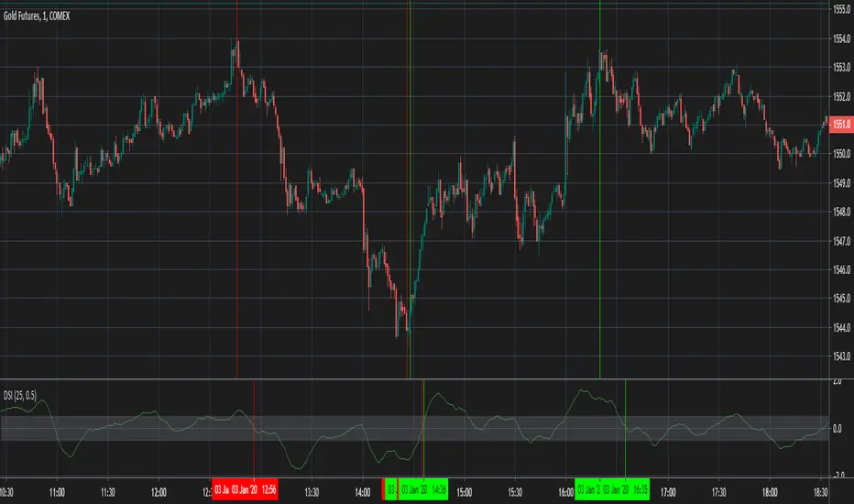The image size is (854, 504).
Task: Click the 17:00 time axis label
Action: tap(668, 493)
